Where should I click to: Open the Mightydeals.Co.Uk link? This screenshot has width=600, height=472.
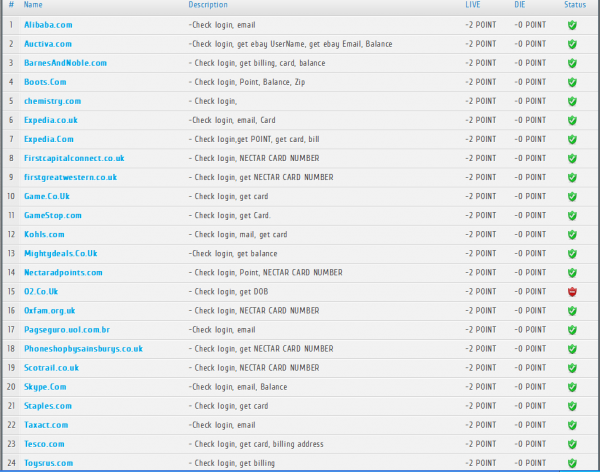(x=60, y=254)
